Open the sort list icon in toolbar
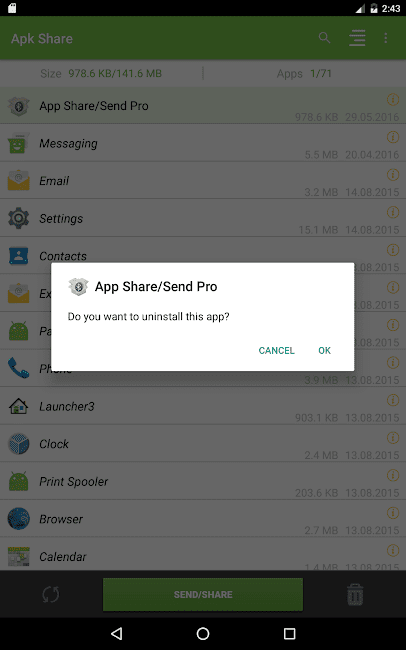406x650 pixels. [x=357, y=38]
